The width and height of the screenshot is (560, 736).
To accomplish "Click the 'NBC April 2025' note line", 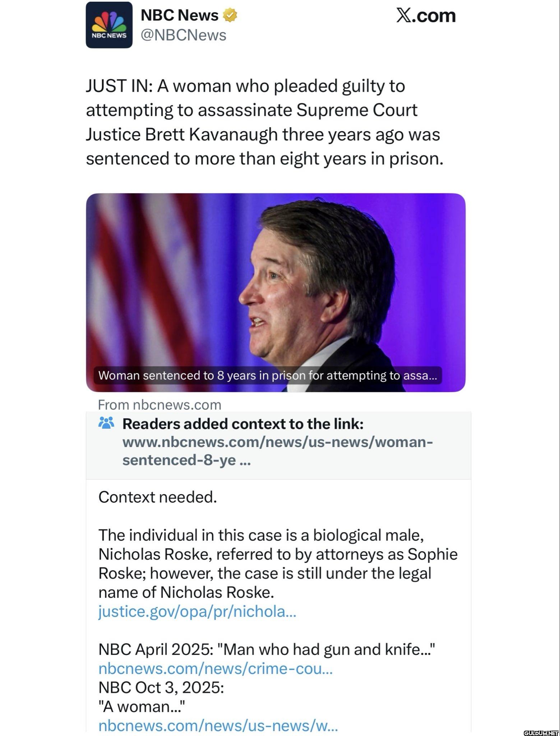I will tap(267, 649).
